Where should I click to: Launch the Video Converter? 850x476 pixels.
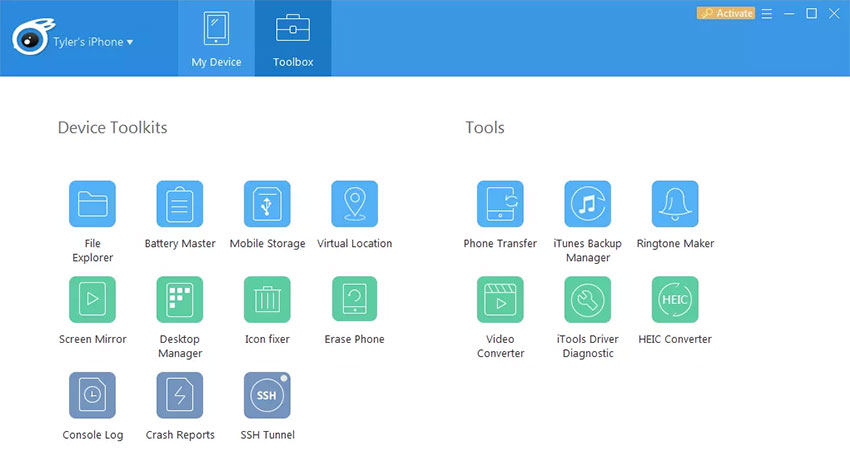pyautogui.click(x=500, y=300)
